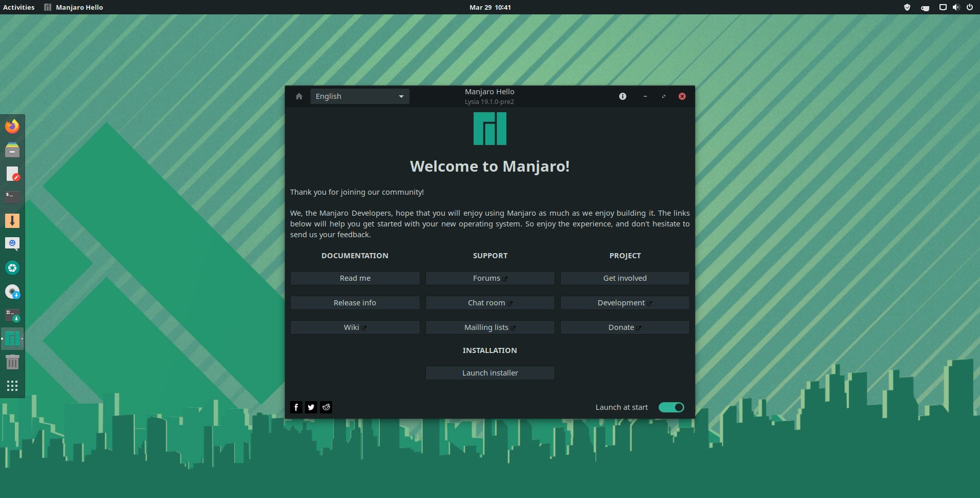Open the teal camera-shutter dock icon

tap(12, 268)
